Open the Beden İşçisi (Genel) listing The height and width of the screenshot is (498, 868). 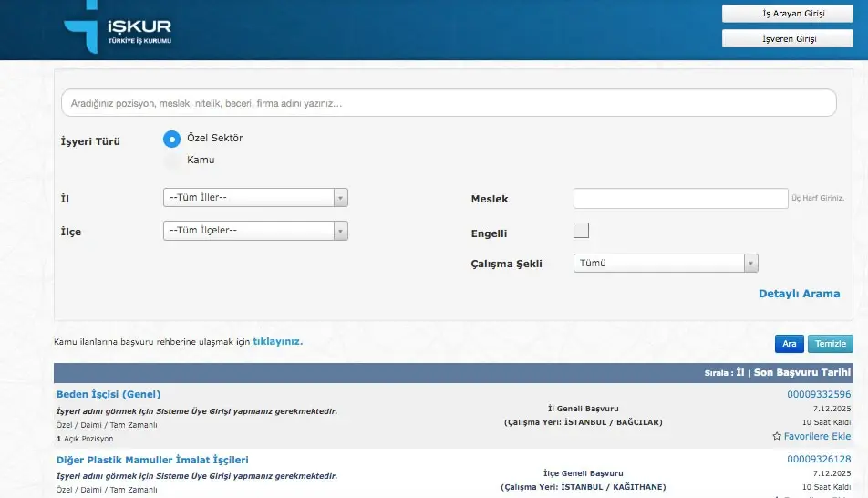coord(108,394)
